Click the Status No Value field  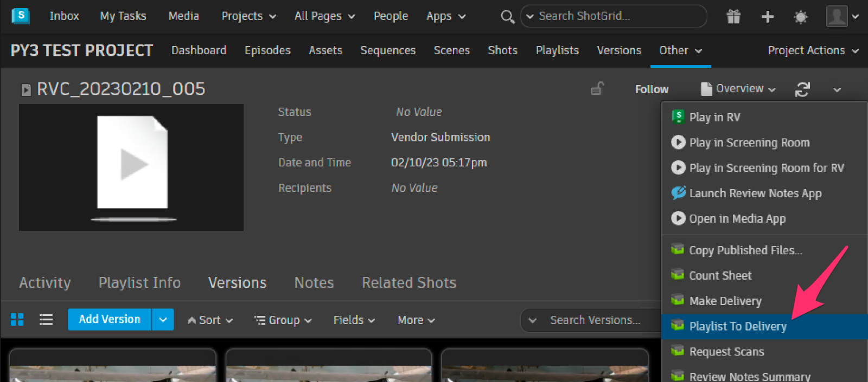tap(419, 112)
